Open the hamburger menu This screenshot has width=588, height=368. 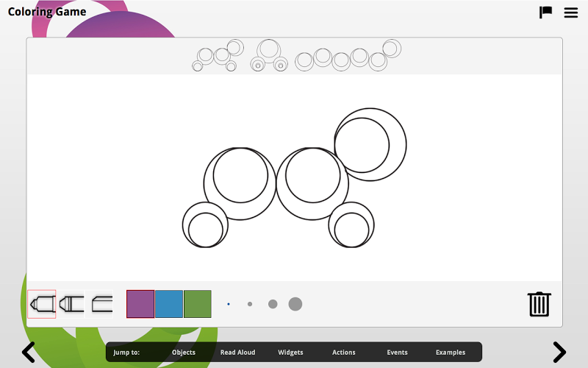pyautogui.click(x=571, y=13)
